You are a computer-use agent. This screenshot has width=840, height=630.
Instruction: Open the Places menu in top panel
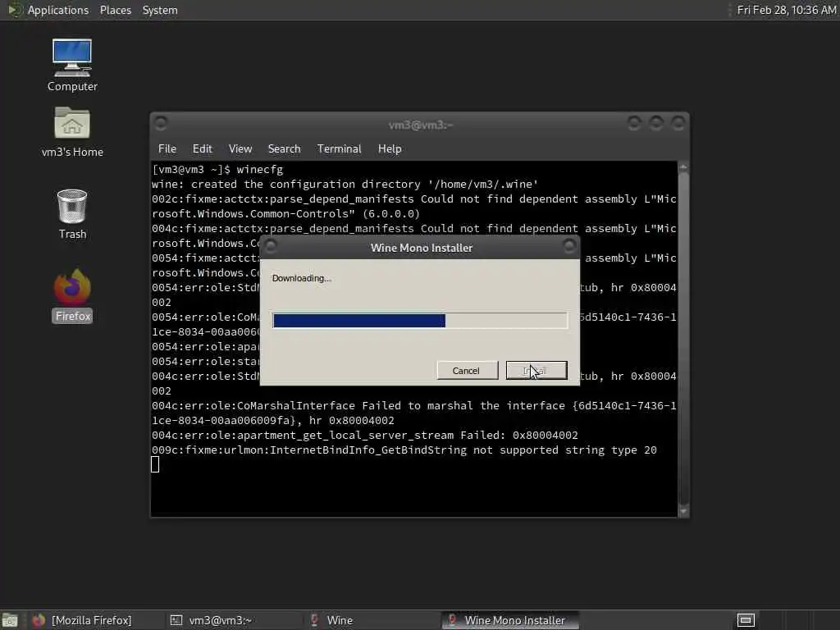(x=115, y=10)
